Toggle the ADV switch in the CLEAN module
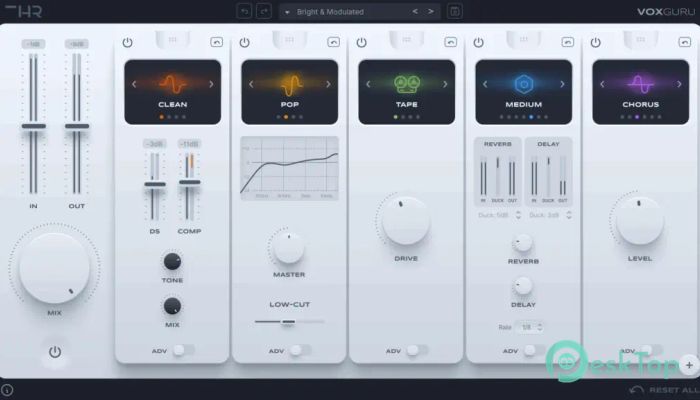The height and width of the screenshot is (400, 700). click(183, 350)
